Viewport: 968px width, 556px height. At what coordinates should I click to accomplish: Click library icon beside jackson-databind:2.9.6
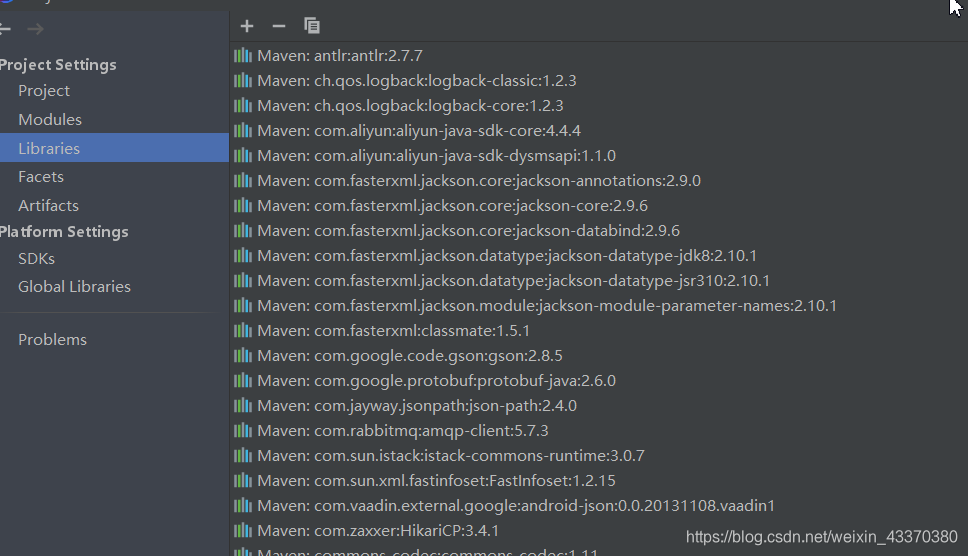pos(243,230)
